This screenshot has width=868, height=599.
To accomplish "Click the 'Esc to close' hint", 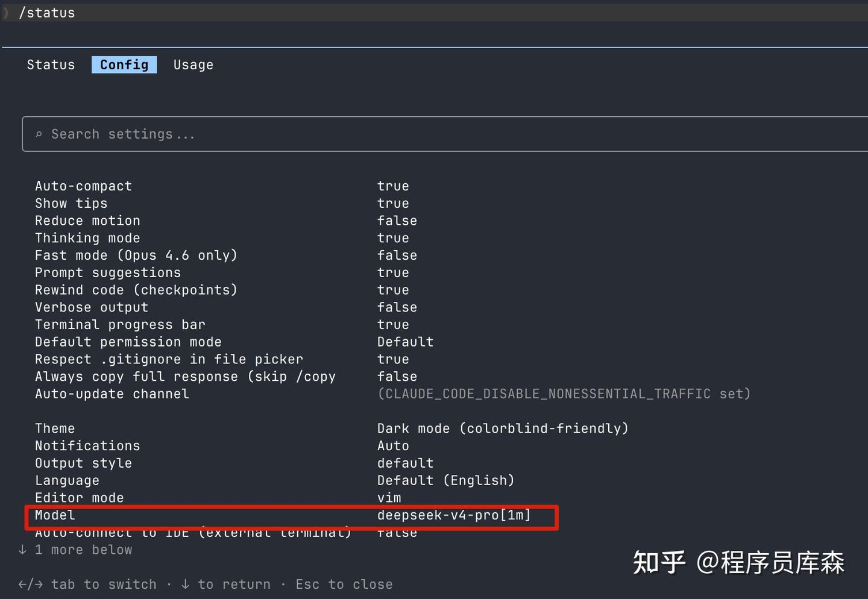I will (x=344, y=585).
